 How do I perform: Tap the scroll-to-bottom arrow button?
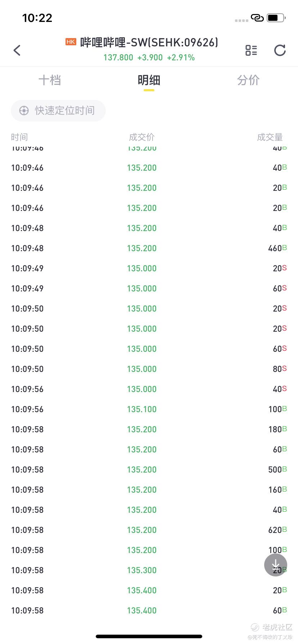[x=276, y=565]
